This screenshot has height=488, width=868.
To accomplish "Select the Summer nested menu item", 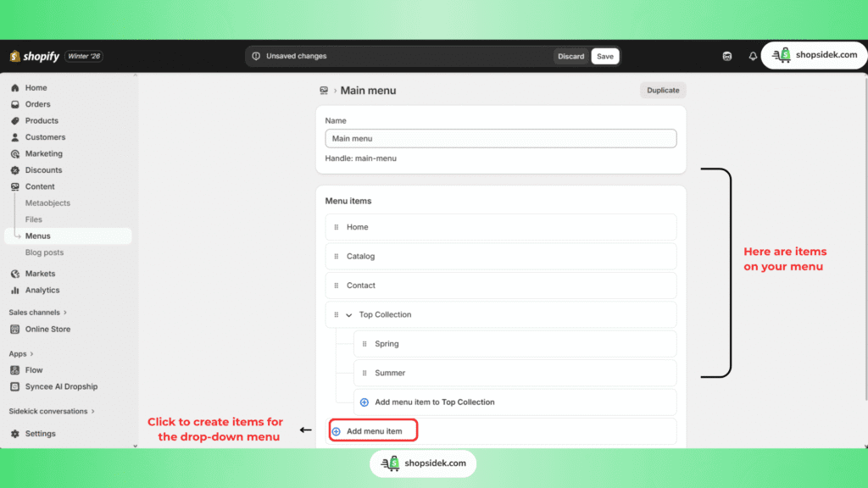I will point(390,374).
